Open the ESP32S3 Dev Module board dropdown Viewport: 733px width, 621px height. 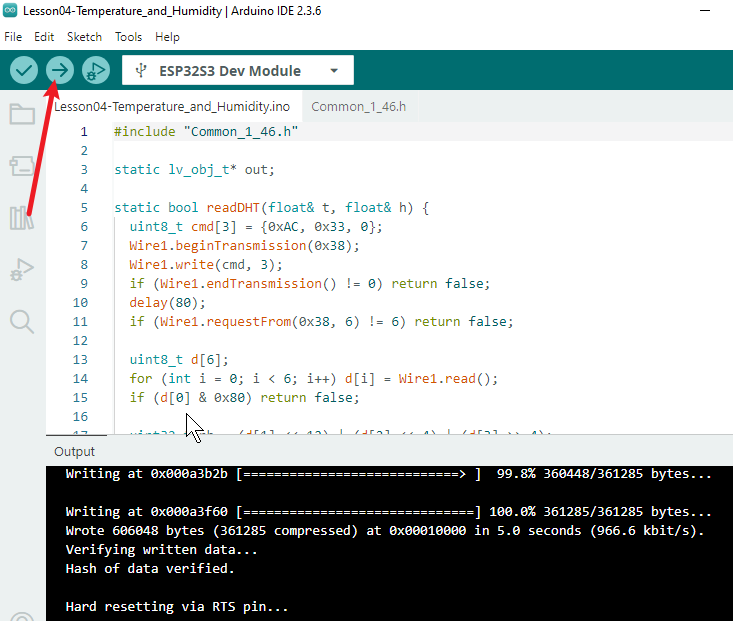pyautogui.click(x=237, y=71)
